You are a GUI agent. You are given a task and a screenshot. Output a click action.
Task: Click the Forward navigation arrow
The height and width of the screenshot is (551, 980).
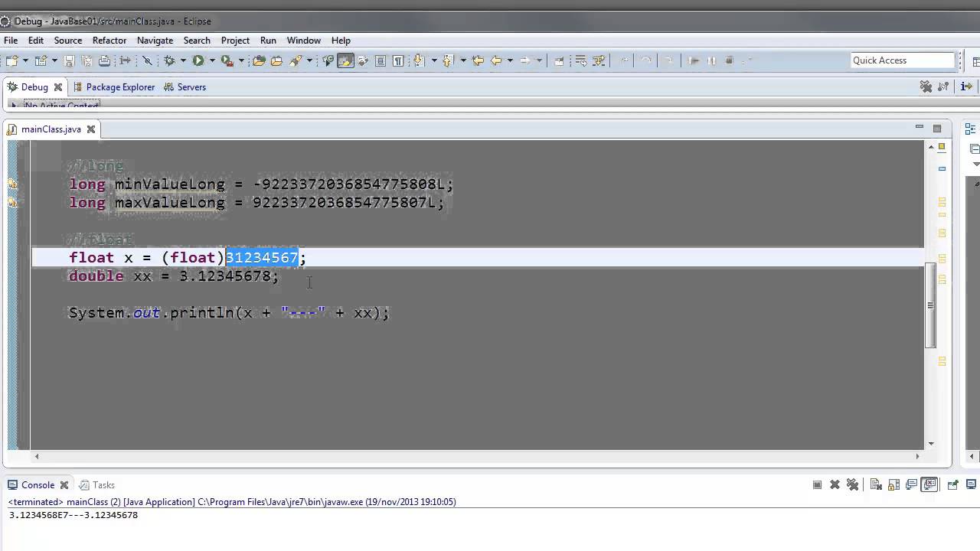525,60
